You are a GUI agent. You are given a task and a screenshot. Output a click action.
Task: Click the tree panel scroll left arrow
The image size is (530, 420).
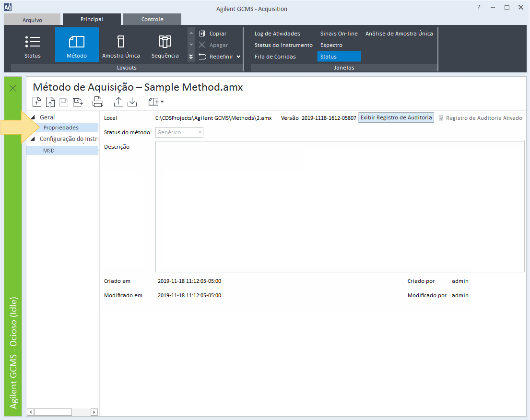point(30,412)
